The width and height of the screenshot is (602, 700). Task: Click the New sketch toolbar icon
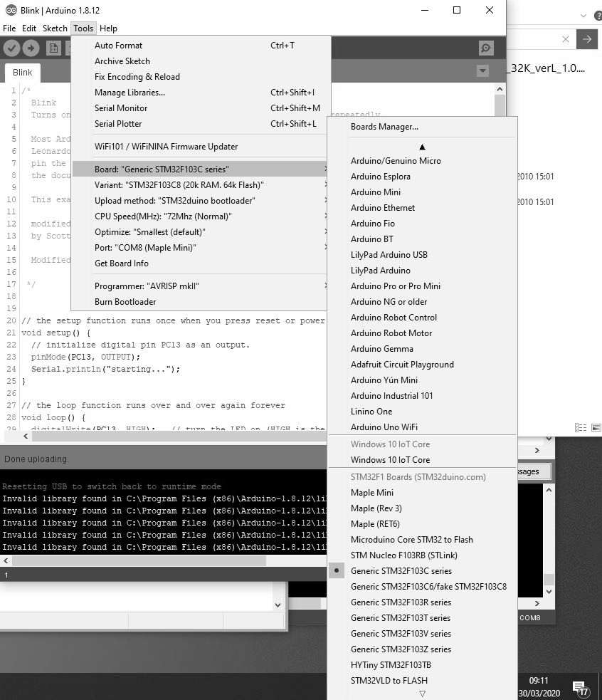53,48
